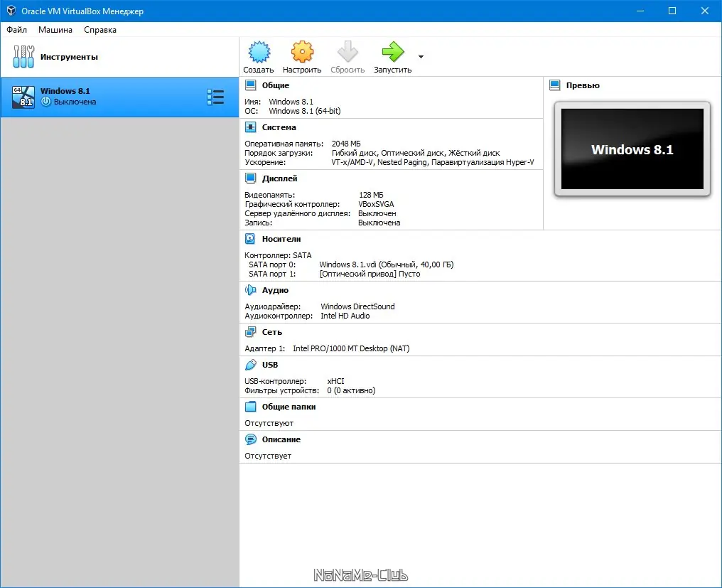Click the USB plug icon
The height and width of the screenshot is (588, 722).
(x=250, y=365)
